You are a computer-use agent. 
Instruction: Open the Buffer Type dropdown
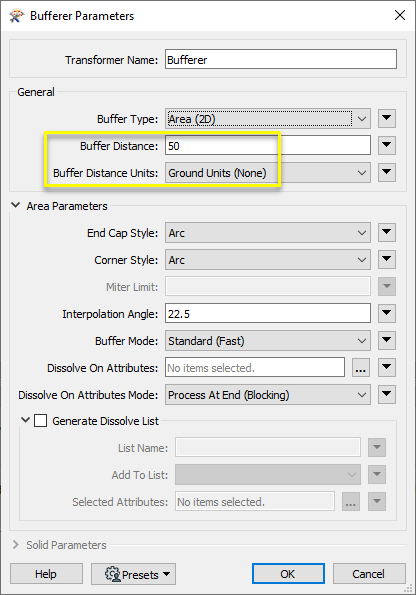point(268,119)
